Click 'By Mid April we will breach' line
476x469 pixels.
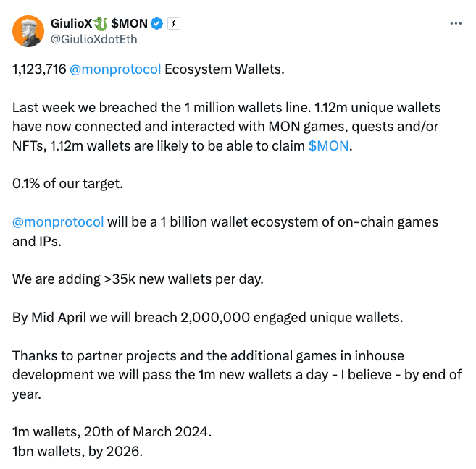point(208,318)
